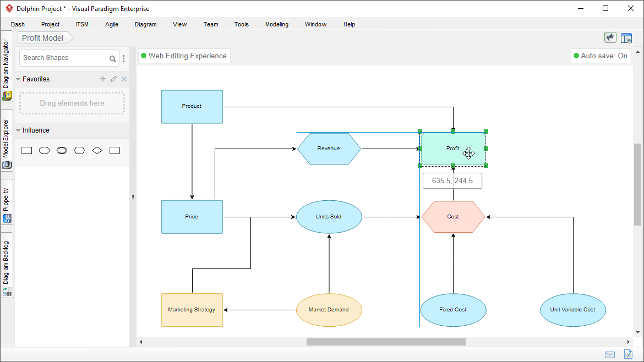The image size is (644, 362).
Task: Click the horizontal scrollbar thumb
Action: pyautogui.click(x=386, y=342)
